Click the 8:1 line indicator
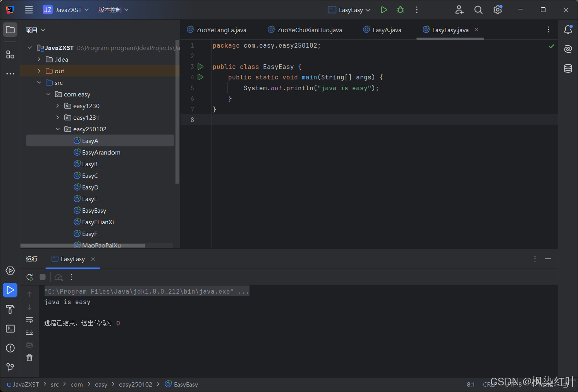Screen dimensions: 578x392 (x=471, y=384)
